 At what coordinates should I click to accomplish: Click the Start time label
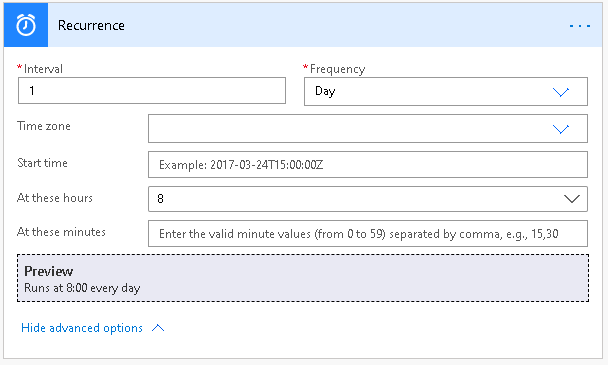click(x=42, y=163)
